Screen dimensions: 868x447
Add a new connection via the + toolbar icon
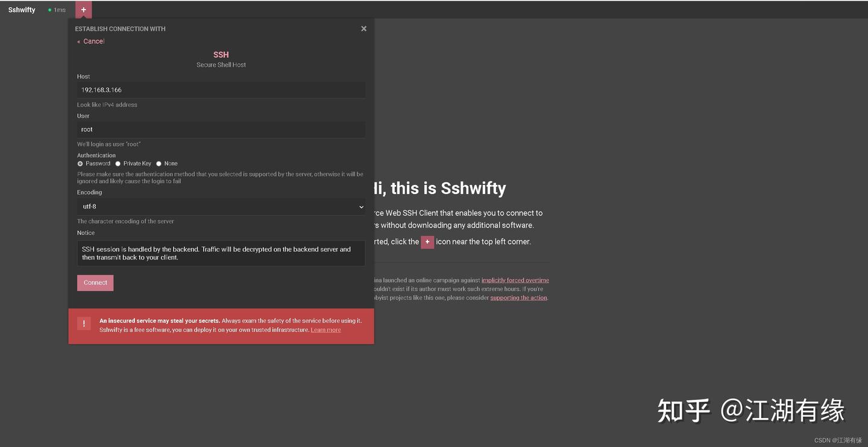pos(83,9)
